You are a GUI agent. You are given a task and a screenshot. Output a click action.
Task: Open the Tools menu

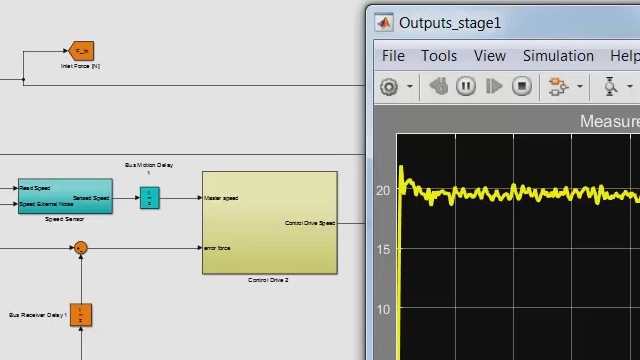[439, 56]
